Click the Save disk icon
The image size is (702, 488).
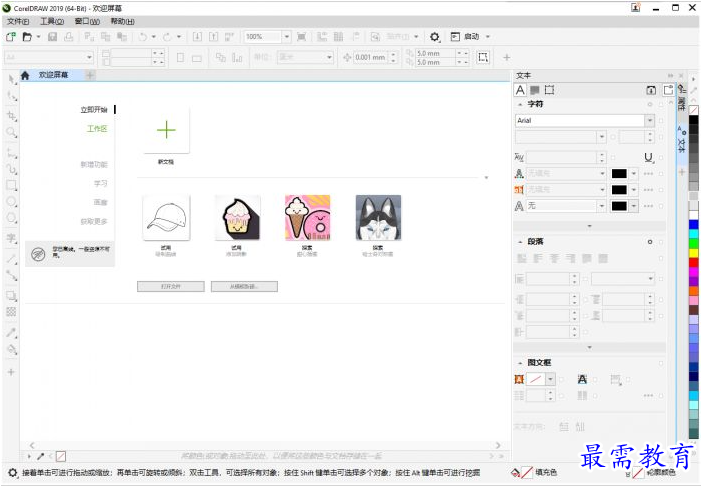coord(52,37)
